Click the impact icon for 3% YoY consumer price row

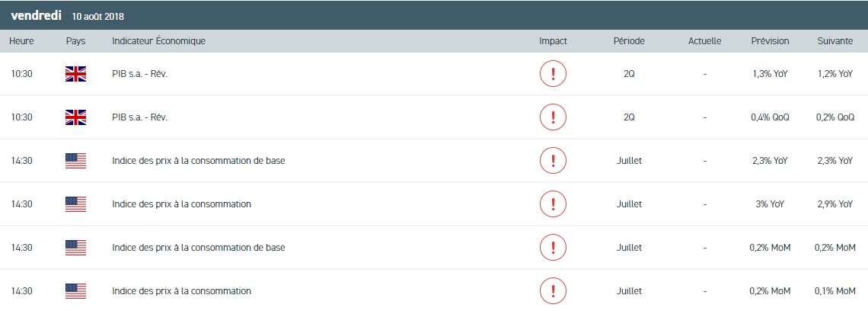coord(553,204)
